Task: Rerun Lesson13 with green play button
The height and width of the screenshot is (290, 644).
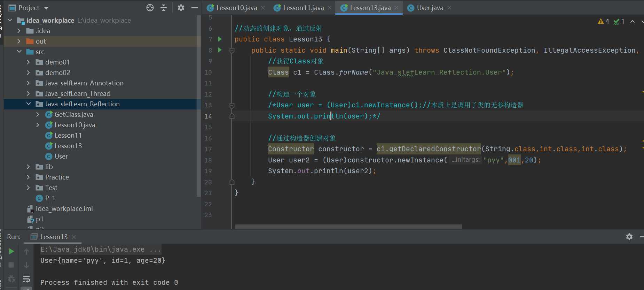Action: point(11,251)
